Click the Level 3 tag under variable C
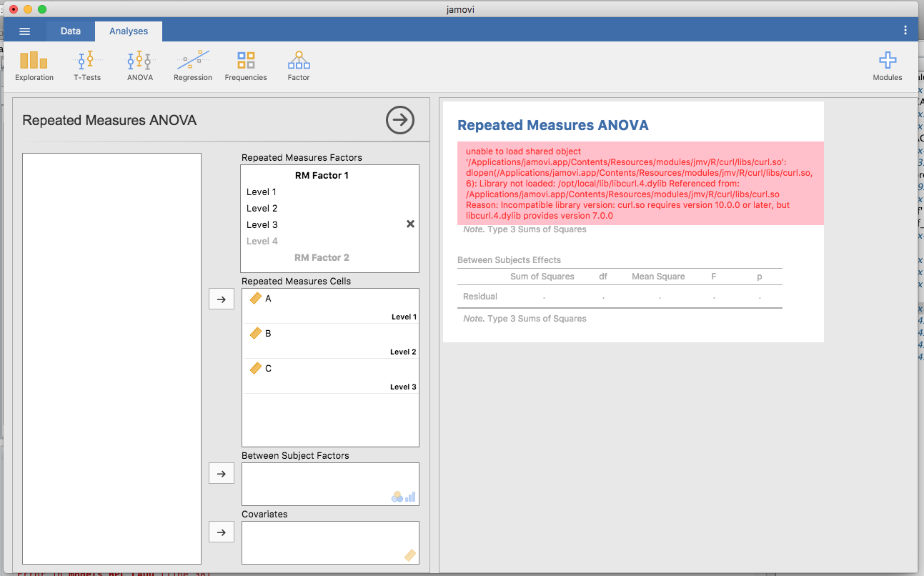Image resolution: width=924 pixels, height=576 pixels. (404, 387)
